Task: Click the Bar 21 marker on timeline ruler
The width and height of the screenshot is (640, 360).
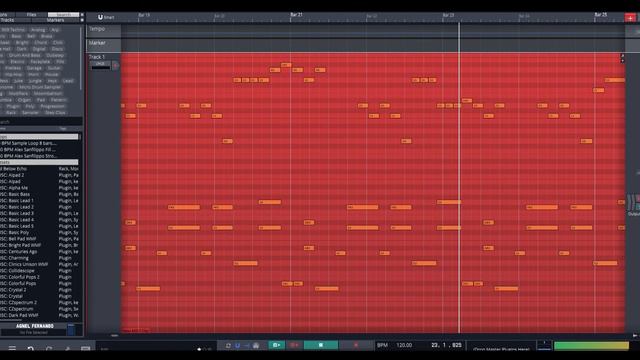Action: point(296,15)
